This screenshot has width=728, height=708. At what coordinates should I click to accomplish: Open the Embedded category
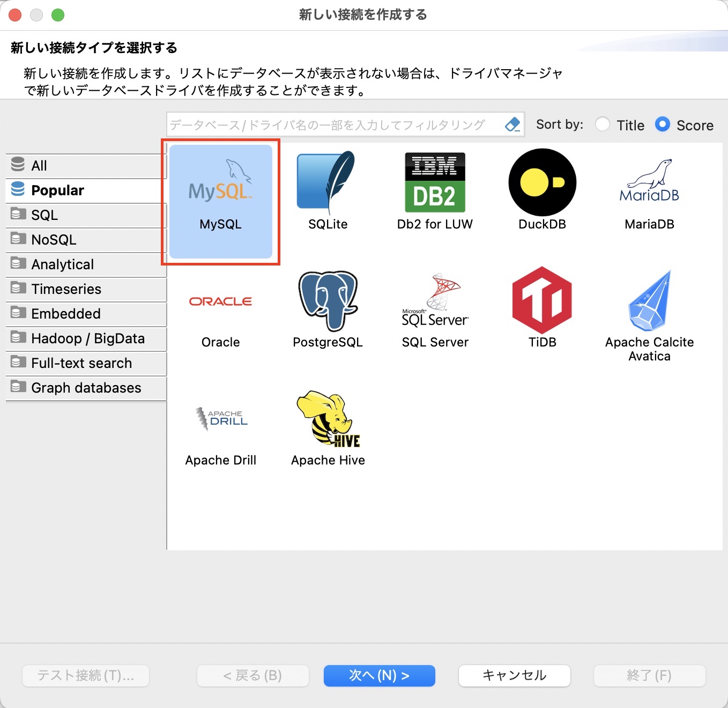pyautogui.click(x=86, y=314)
